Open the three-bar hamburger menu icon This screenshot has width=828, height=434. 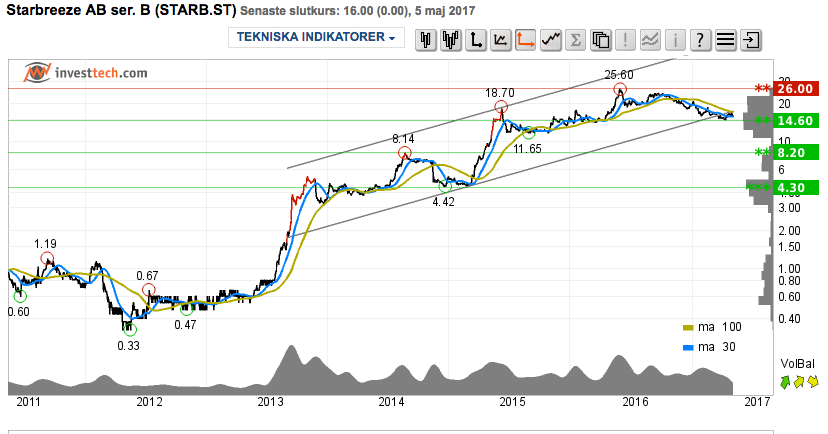pos(726,40)
